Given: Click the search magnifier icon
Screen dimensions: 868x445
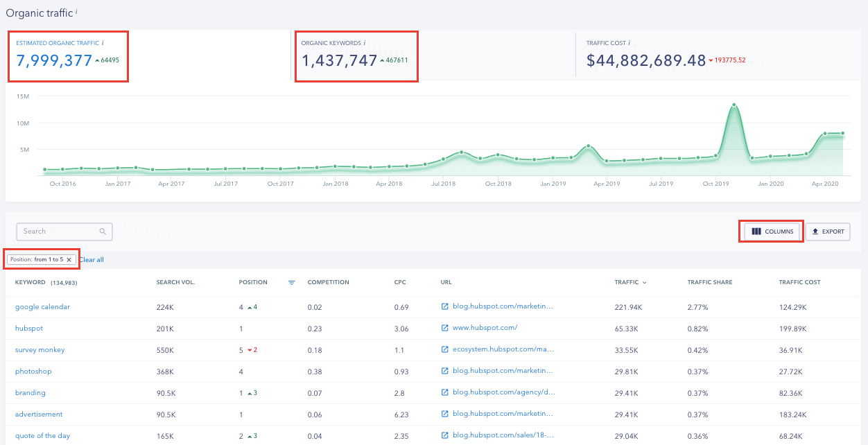Looking at the screenshot, I should (x=103, y=232).
